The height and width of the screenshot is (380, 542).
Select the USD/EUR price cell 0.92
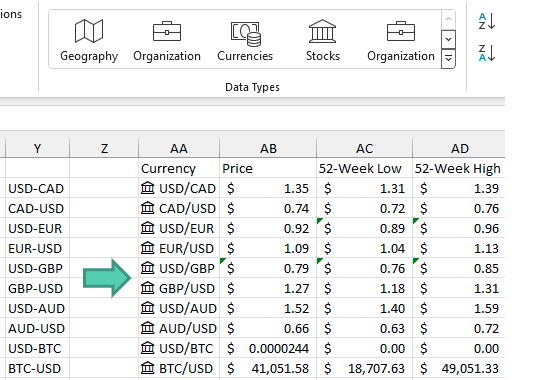(268, 229)
